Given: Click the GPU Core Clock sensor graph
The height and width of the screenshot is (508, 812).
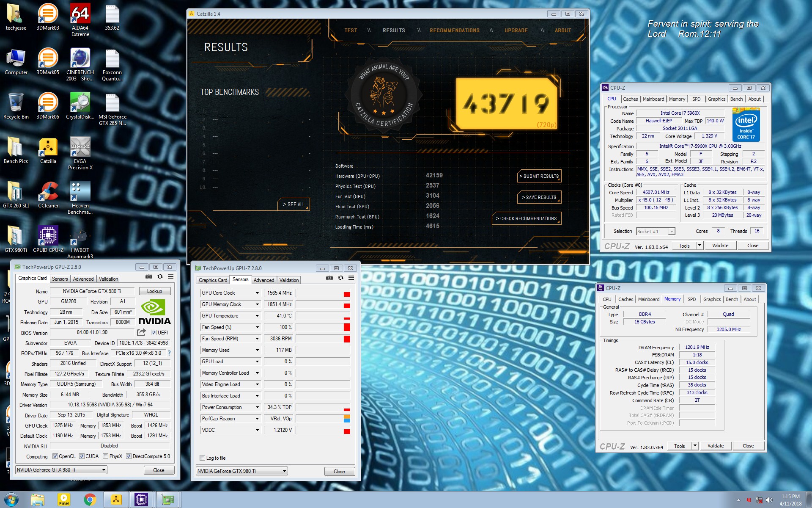Looking at the screenshot, I should pos(323,293).
